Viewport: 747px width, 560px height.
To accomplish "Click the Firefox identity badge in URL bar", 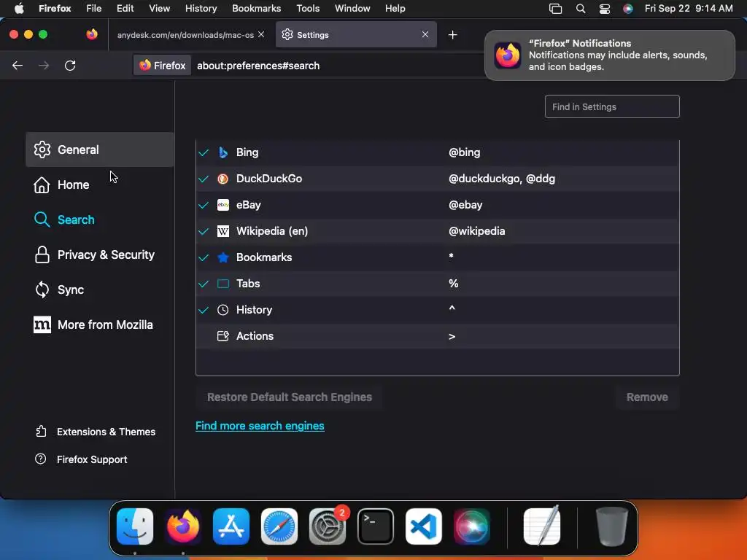I will [x=163, y=66].
